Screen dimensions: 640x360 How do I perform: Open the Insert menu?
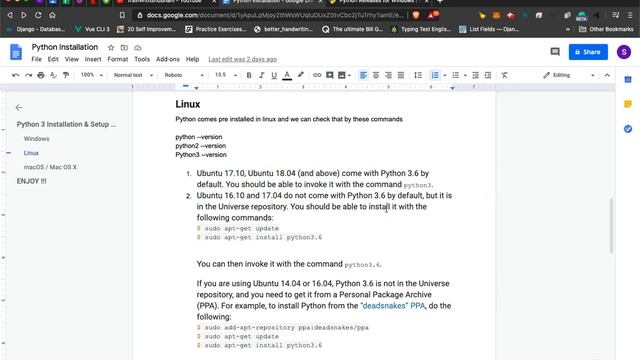93,59
